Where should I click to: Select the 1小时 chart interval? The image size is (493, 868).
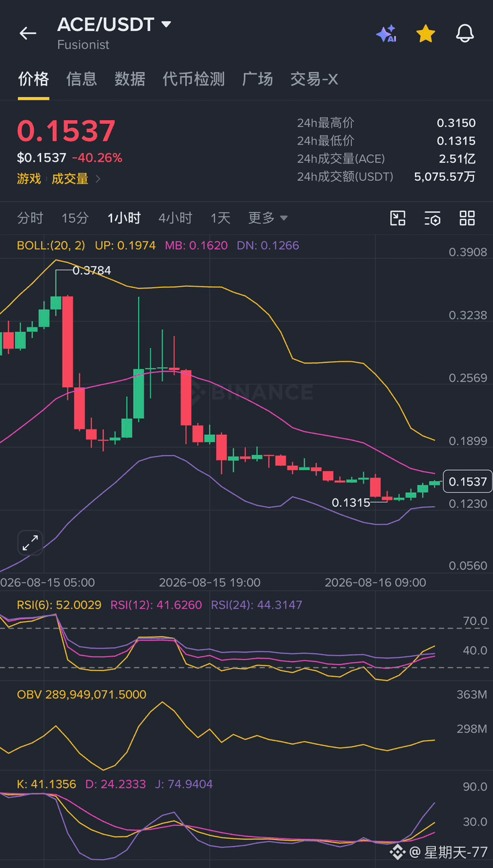coord(124,218)
